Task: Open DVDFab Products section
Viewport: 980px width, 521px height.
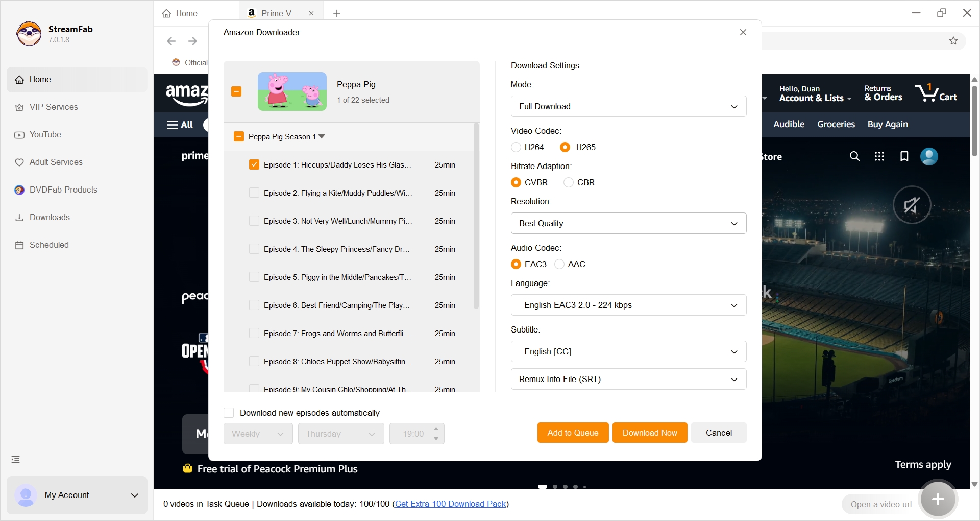Action: [63, 190]
